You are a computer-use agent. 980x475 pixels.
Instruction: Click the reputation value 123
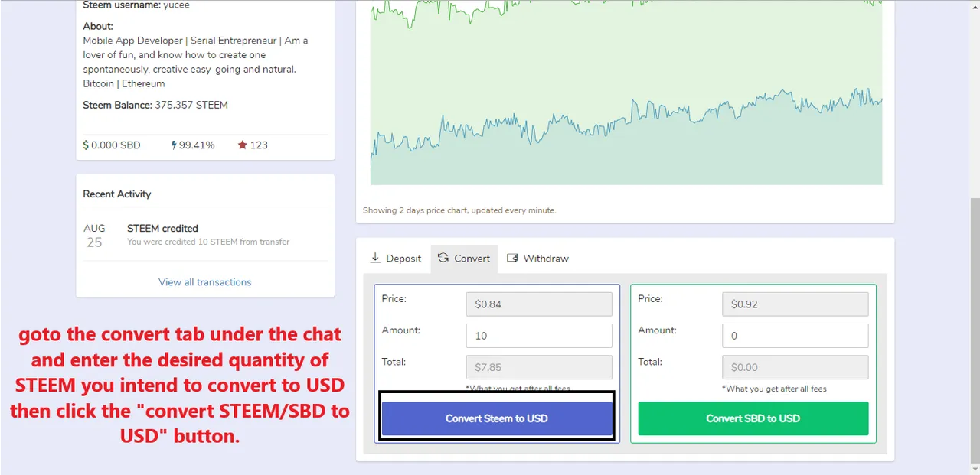click(x=259, y=145)
